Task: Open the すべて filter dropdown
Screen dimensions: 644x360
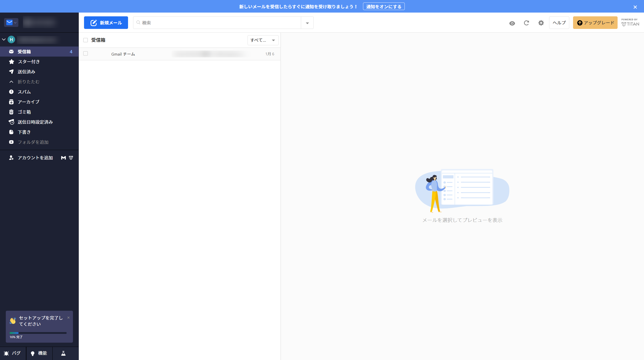Action: (x=263, y=40)
